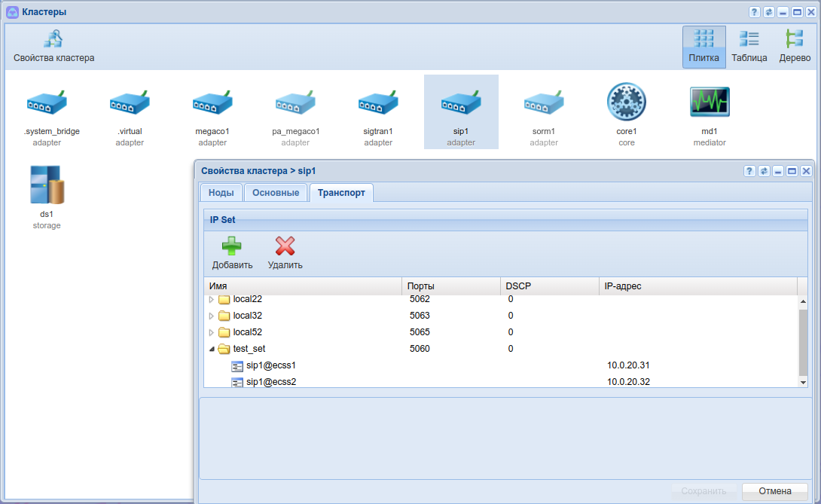Click the IP Set scrollbar down arrow
Image resolution: width=821 pixels, height=504 pixels.
[802, 383]
